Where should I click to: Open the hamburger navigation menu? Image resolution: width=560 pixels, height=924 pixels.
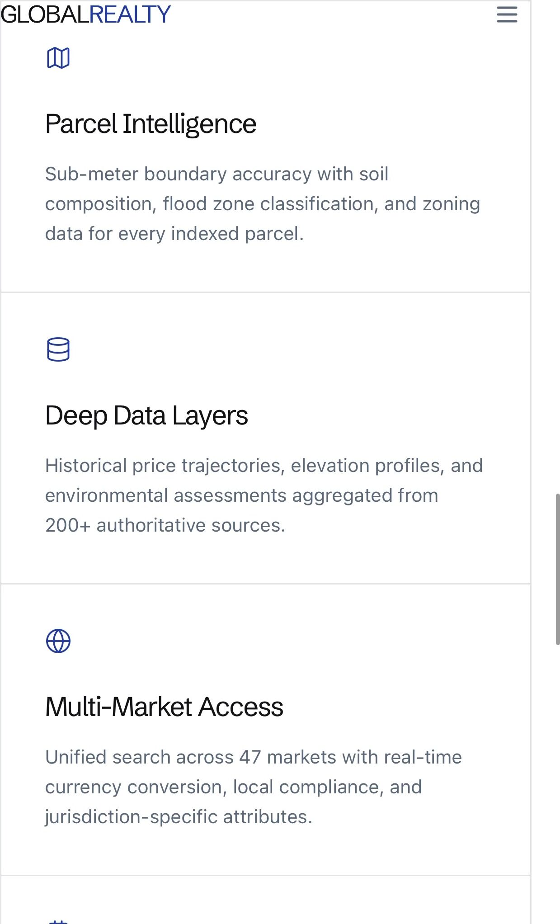click(x=507, y=14)
